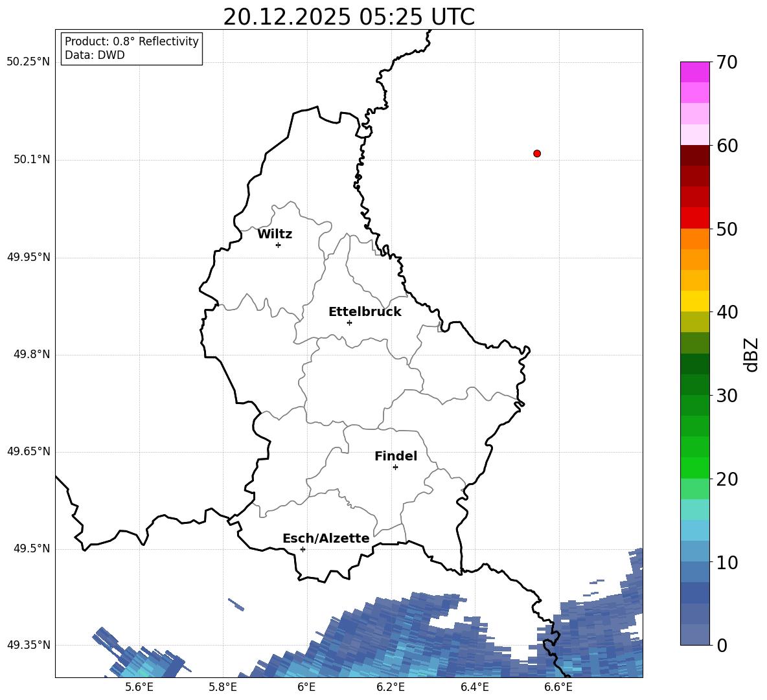
Task: Click the orange colorbar swatch below 50
Action: pos(694,238)
